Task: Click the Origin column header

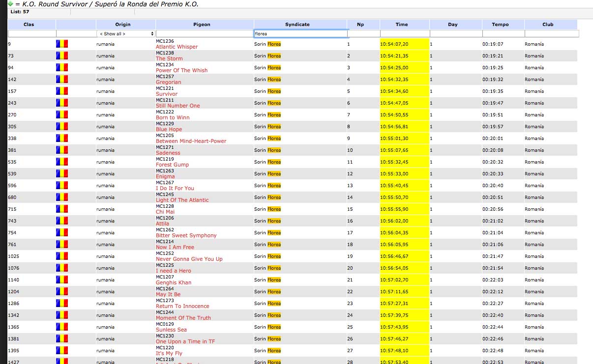Action: pyautogui.click(x=123, y=24)
